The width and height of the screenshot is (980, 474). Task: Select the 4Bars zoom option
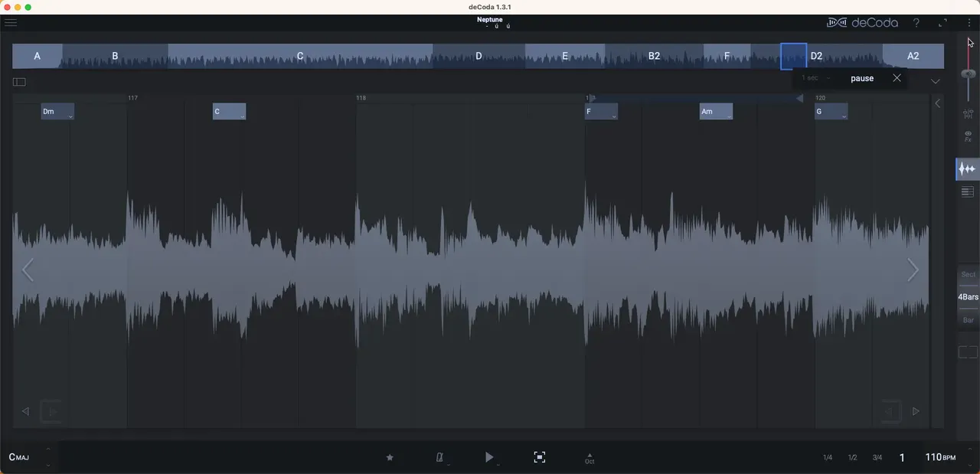968,297
